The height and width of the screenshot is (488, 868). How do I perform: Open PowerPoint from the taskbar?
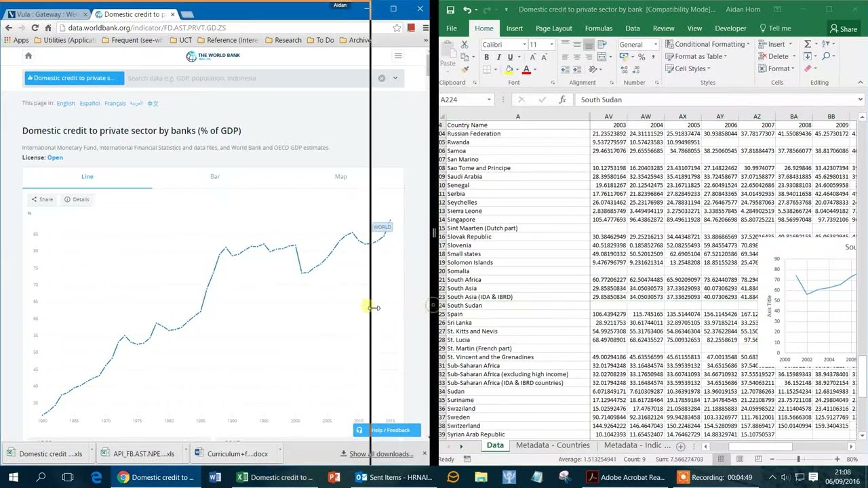click(334, 477)
